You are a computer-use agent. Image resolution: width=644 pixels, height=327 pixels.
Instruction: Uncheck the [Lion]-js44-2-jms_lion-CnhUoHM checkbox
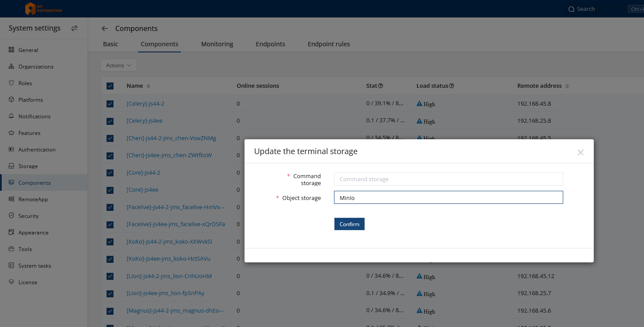[110, 276]
